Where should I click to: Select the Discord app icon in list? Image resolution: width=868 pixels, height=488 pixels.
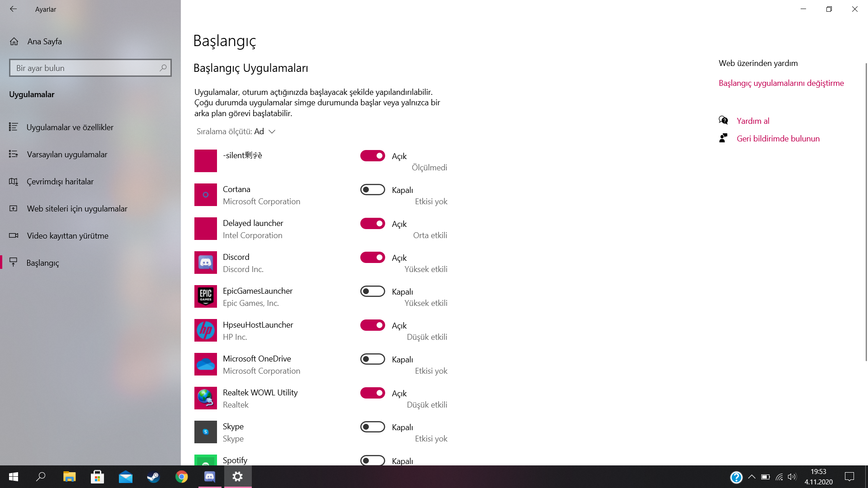click(206, 263)
